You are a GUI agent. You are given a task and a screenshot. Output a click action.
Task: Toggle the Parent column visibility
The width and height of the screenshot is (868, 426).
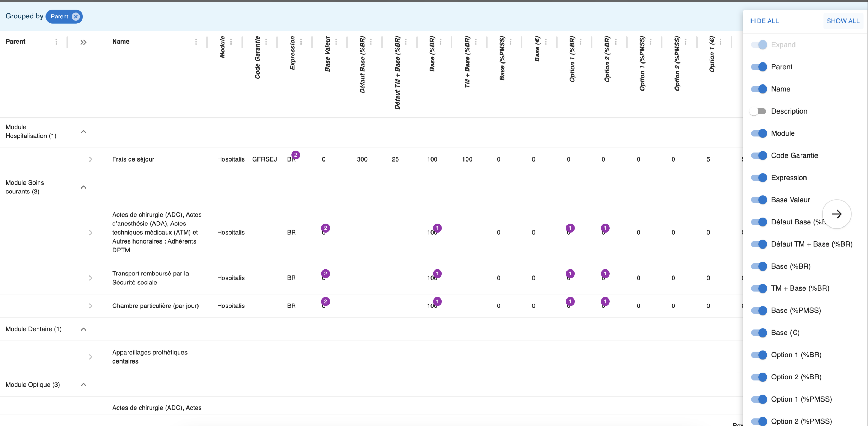(759, 67)
